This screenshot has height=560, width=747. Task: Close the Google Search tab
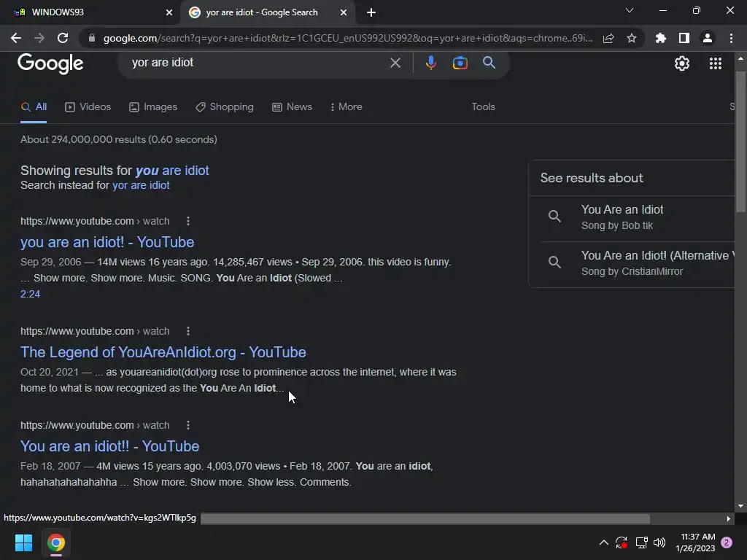[x=344, y=12]
